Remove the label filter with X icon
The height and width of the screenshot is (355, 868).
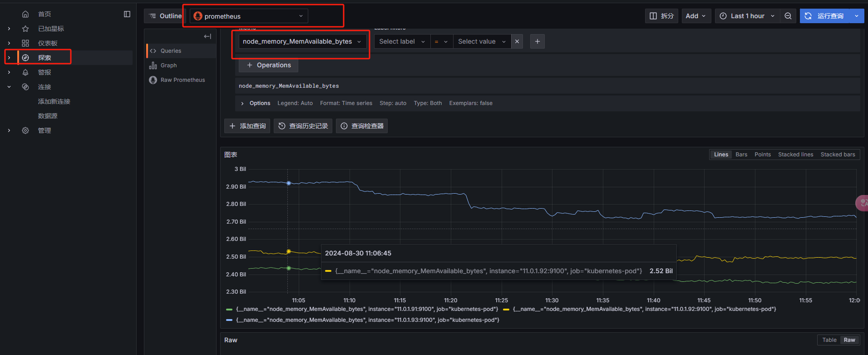(517, 41)
